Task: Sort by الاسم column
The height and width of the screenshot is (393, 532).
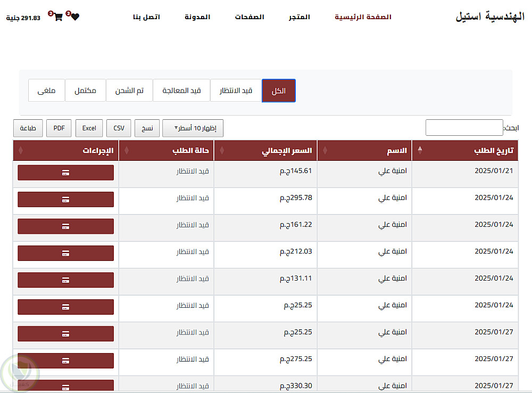Action: (x=364, y=151)
